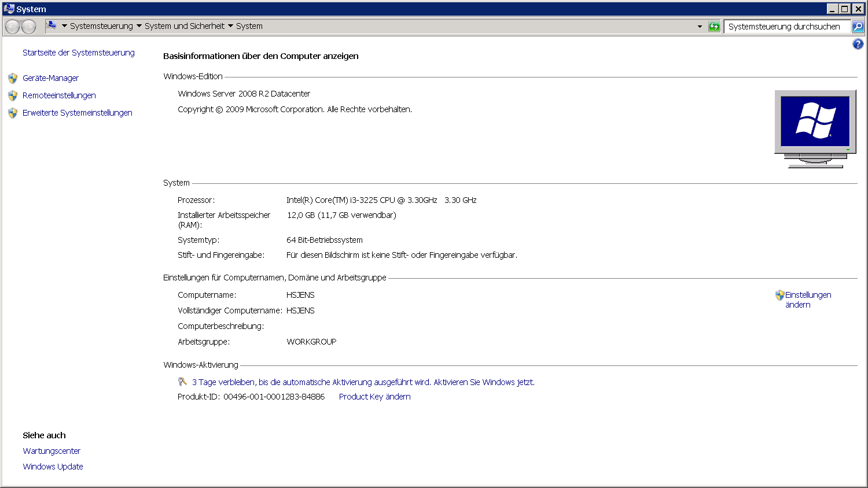
Task: Expand dropdown arrow after Systemsteuerung breadcrumb
Action: (x=139, y=26)
